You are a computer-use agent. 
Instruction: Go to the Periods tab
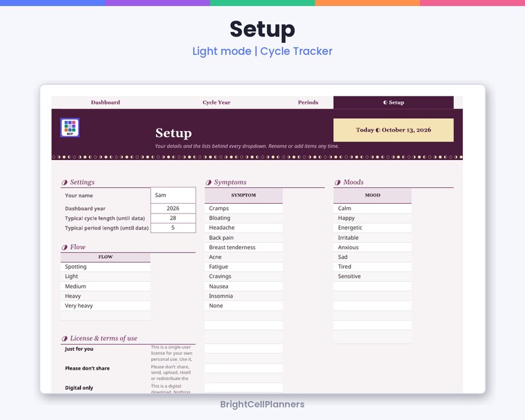308,103
